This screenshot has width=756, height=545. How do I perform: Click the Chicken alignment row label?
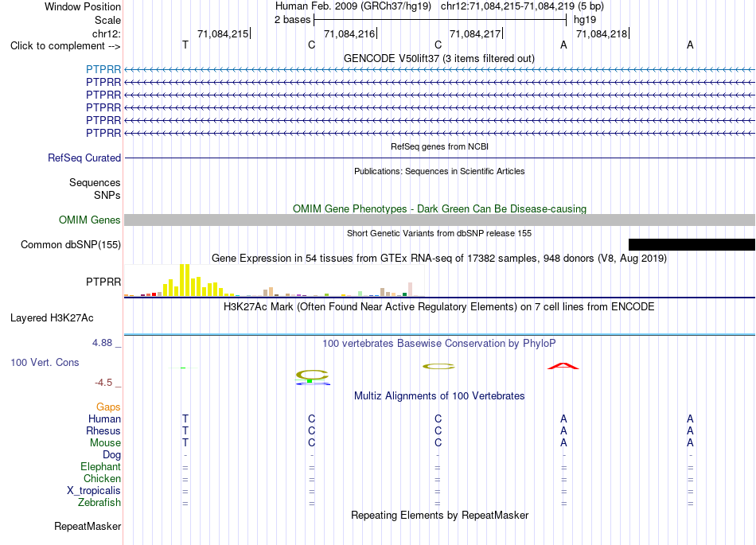click(102, 478)
